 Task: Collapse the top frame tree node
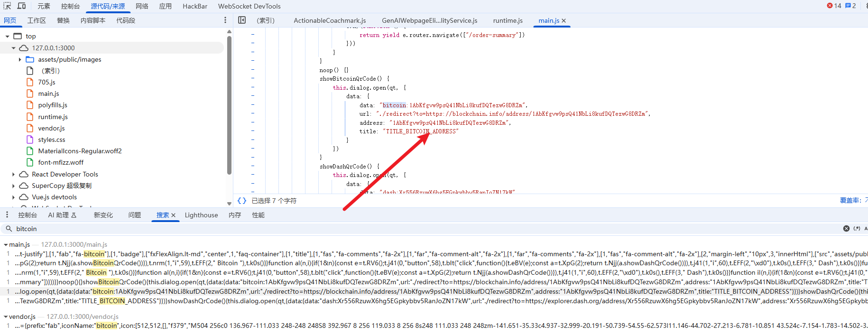pyautogui.click(x=7, y=36)
